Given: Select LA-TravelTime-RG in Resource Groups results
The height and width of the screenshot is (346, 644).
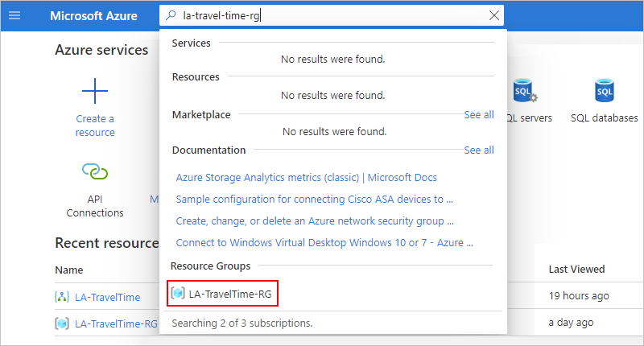Looking at the screenshot, I should [x=223, y=294].
